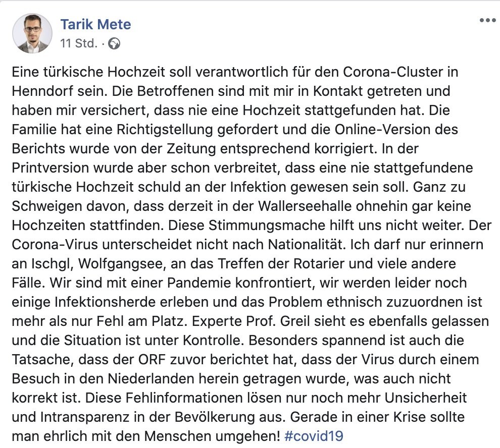Open the Tarik Mete profile name link
500x448 pixels.
click(x=95, y=25)
